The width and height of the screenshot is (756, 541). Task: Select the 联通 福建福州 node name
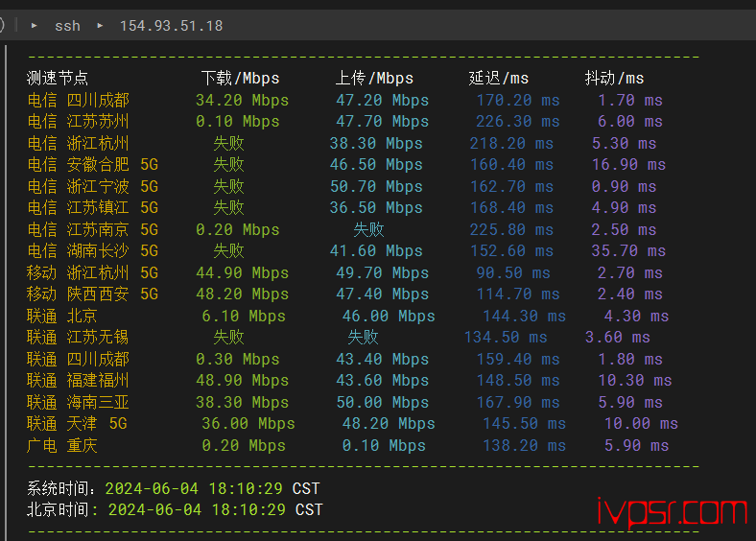click(x=78, y=381)
